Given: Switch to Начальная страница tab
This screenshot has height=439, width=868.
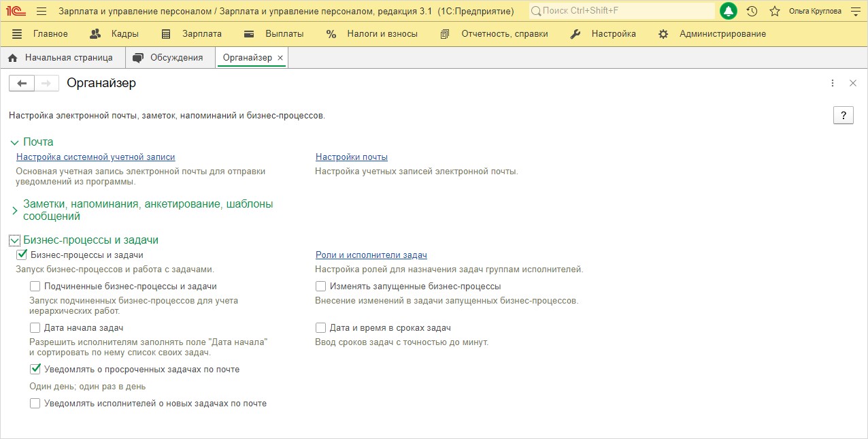Looking at the screenshot, I should point(63,58).
